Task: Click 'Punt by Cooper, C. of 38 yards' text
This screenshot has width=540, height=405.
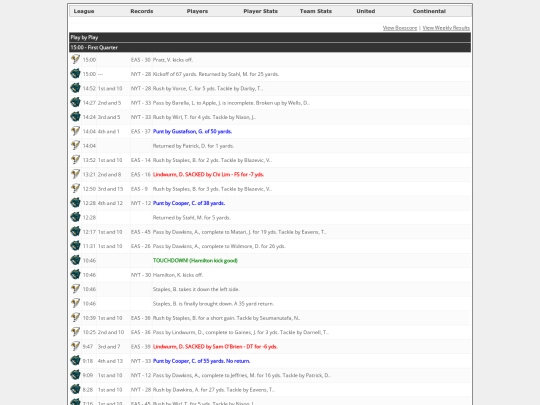Action: click(189, 203)
